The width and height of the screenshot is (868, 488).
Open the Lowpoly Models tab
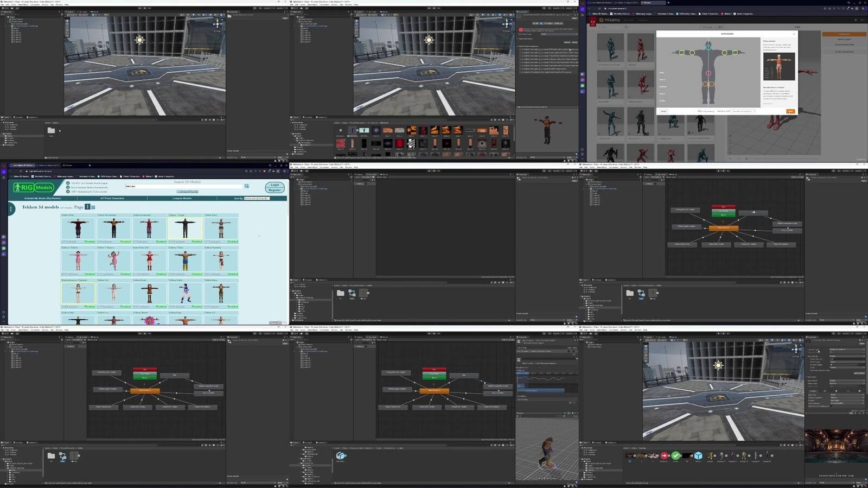coord(182,198)
